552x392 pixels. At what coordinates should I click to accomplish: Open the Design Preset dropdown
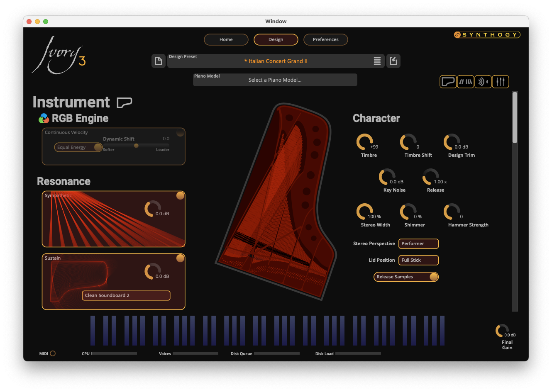pos(276,61)
